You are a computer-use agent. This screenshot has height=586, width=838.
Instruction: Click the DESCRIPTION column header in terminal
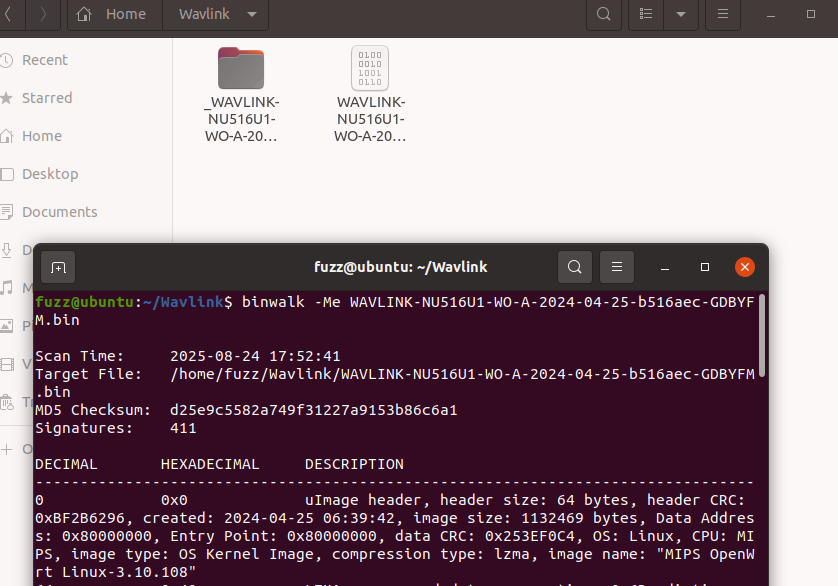point(354,464)
